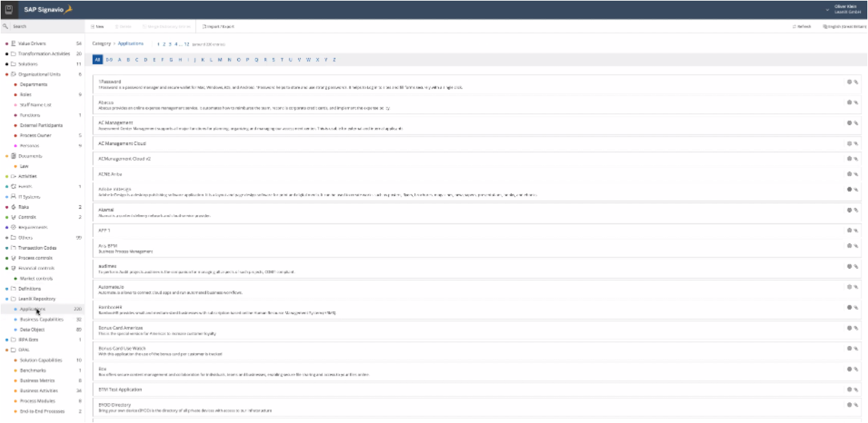The image size is (868, 423).
Task: Click Import / Export in toolbar
Action: point(218,26)
